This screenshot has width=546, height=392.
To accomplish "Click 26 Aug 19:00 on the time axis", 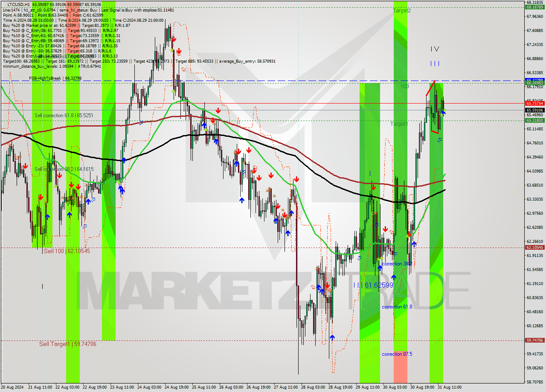I will pyautogui.click(x=259, y=387).
